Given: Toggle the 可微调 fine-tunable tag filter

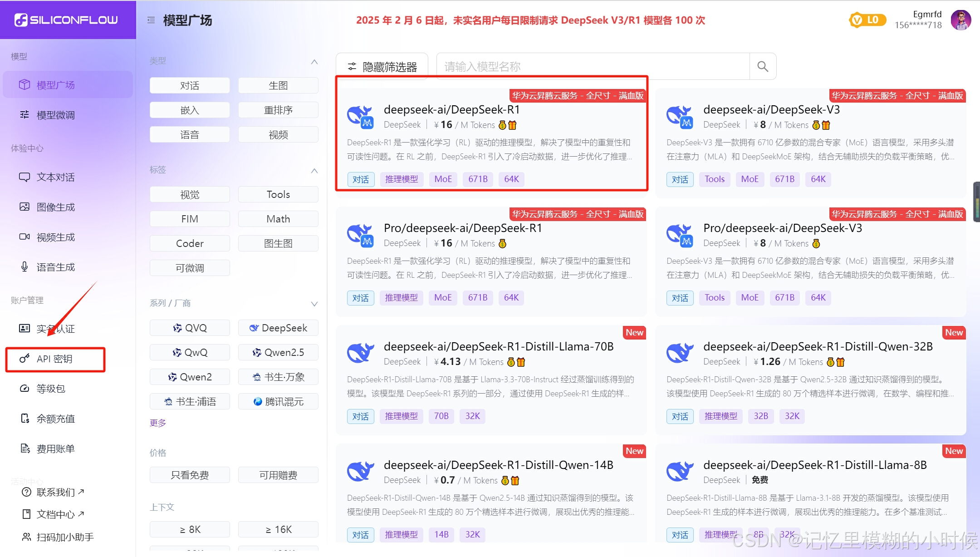Looking at the screenshot, I should click(190, 267).
